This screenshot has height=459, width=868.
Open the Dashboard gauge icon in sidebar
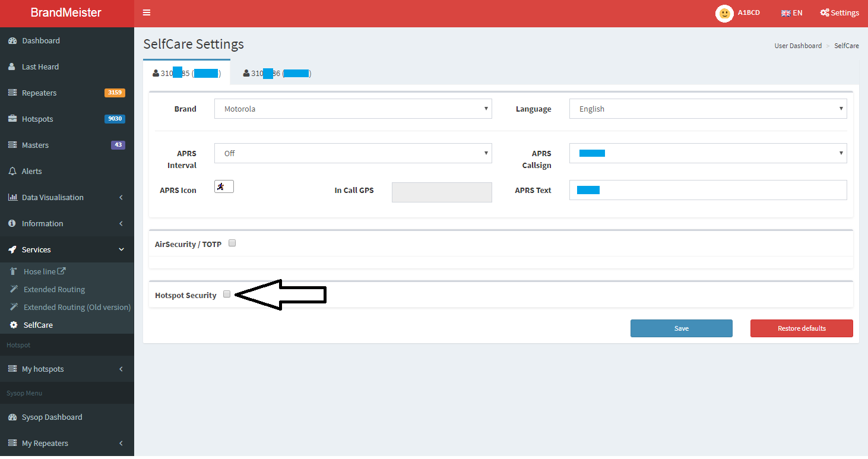(x=12, y=41)
